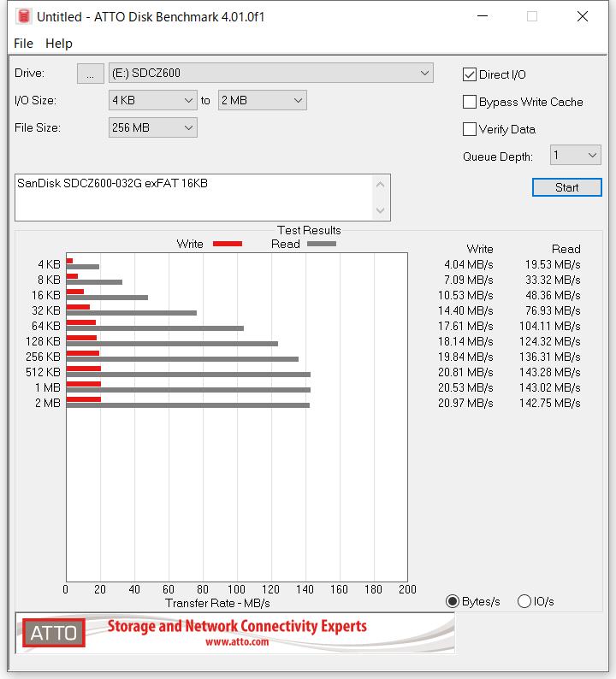Click the read value 143.02 MB/s
This screenshot has height=679, width=616.
550,387
